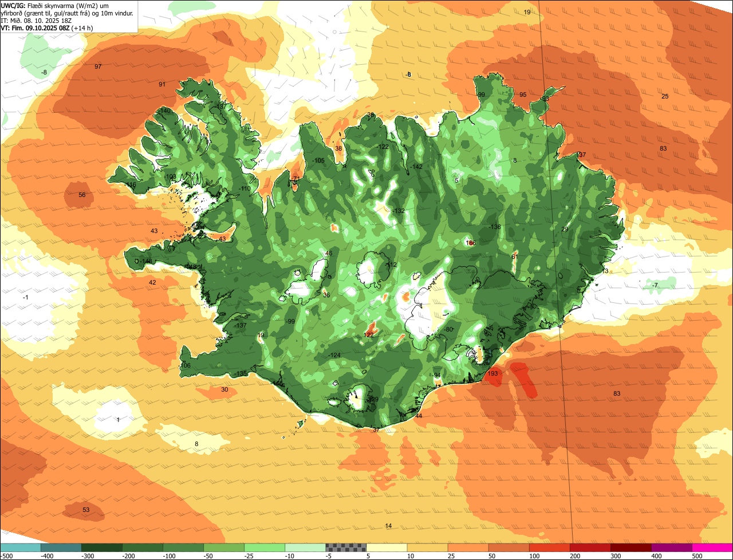Click the map value '42' west of Snæfellsnes
The height and width of the screenshot is (560, 733).
[152, 282]
